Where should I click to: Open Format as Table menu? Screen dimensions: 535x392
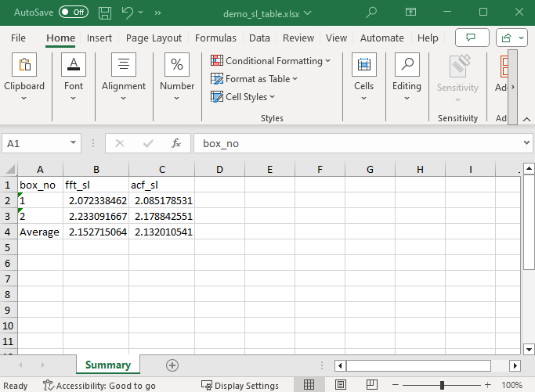pyautogui.click(x=255, y=79)
